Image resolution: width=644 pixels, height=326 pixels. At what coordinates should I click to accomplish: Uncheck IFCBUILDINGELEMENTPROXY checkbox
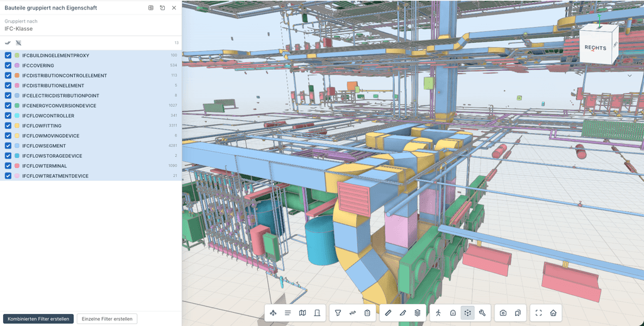click(8, 55)
